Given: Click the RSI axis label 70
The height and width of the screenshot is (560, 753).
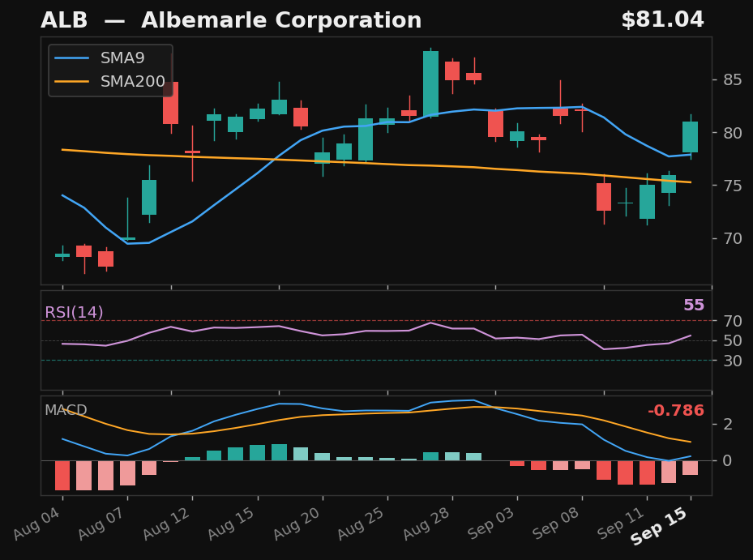Looking at the screenshot, I should [x=733, y=321].
